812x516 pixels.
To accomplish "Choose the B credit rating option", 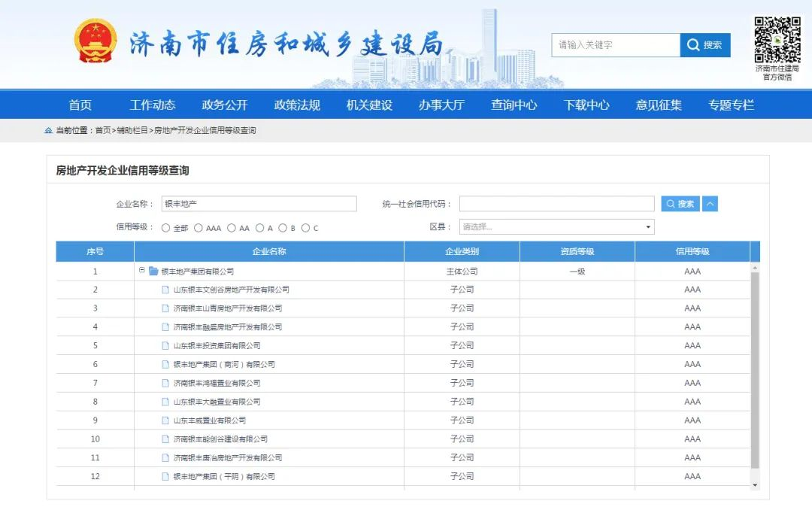I will click(x=283, y=227).
